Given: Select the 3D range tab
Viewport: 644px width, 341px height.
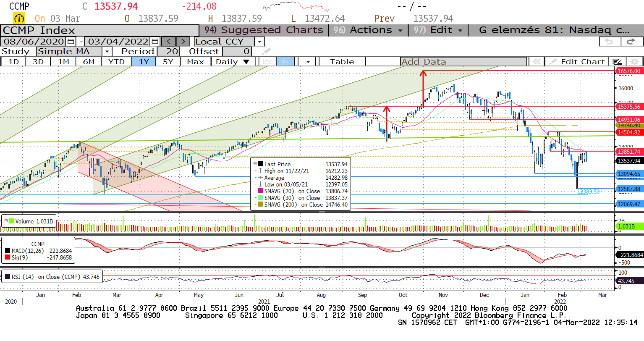Looking at the screenshot, I should coord(38,62).
